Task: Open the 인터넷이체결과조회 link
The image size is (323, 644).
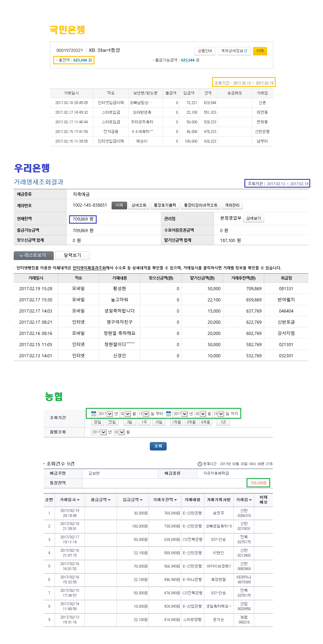Action: pos(89,268)
